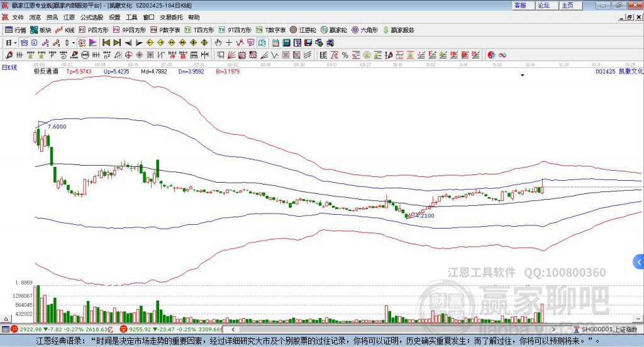
Task: Click the 主页 homepage button
Action: click(x=571, y=5)
